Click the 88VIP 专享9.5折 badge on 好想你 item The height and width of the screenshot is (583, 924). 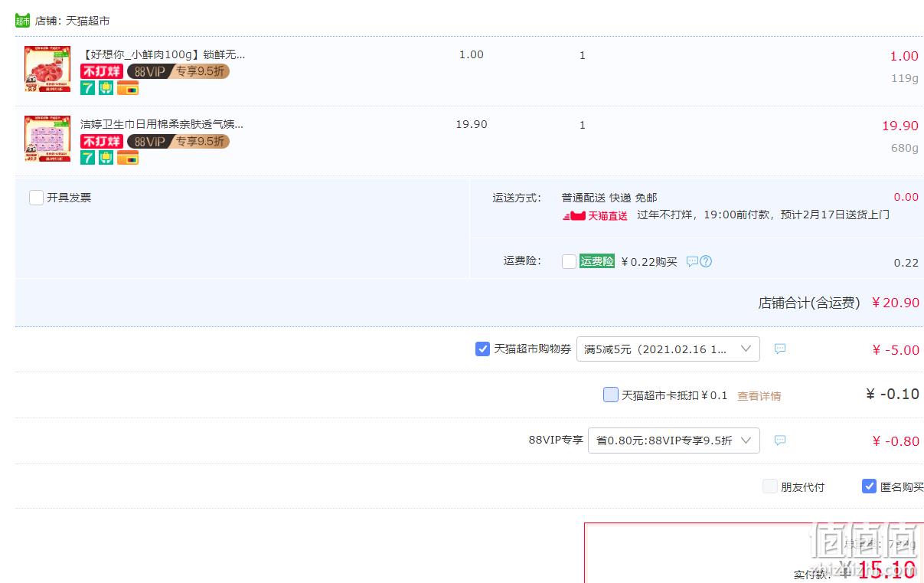click(178, 71)
